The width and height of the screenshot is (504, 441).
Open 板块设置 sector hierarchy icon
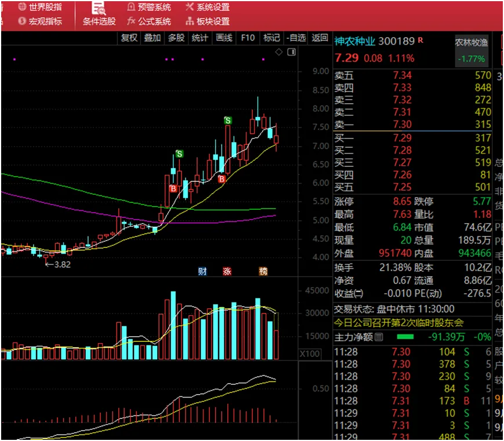[x=190, y=21]
